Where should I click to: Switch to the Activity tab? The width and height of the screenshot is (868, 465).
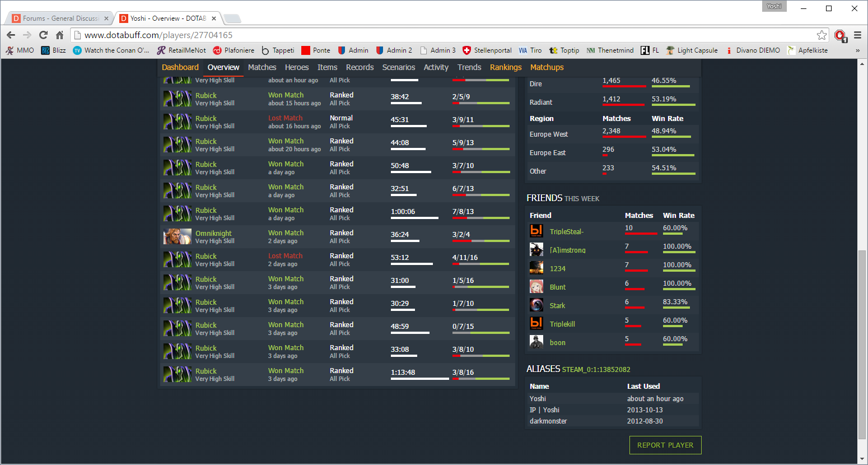tap(436, 67)
